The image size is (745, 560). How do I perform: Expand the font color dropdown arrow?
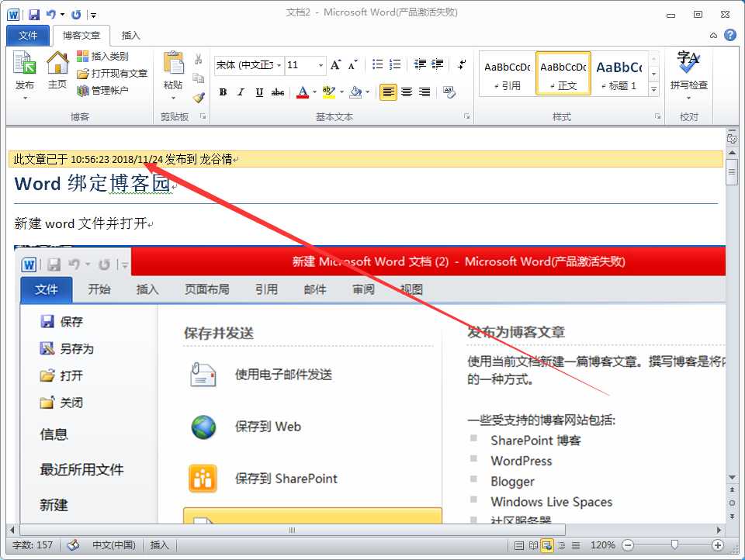point(314,92)
